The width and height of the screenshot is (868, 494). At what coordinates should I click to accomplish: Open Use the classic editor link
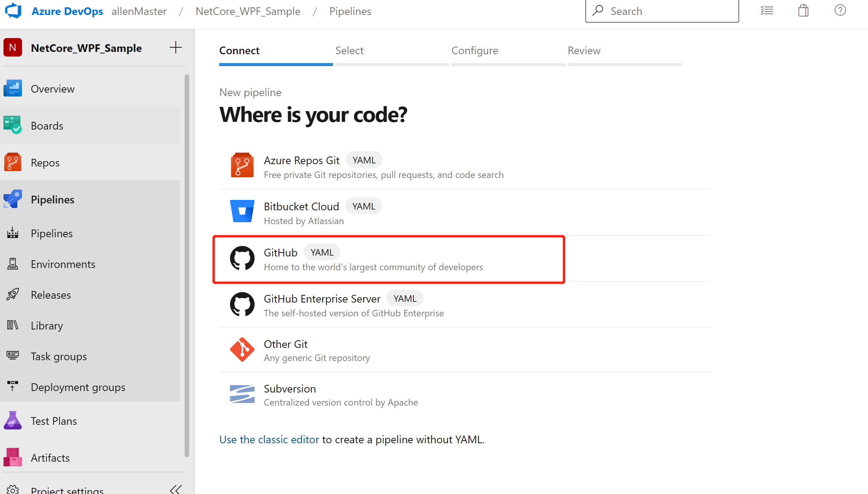pyautogui.click(x=269, y=439)
